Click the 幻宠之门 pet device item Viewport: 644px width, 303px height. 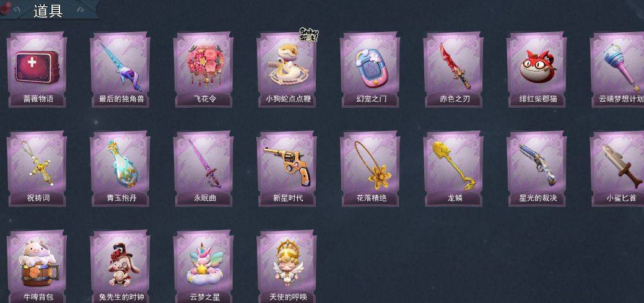click(x=370, y=70)
